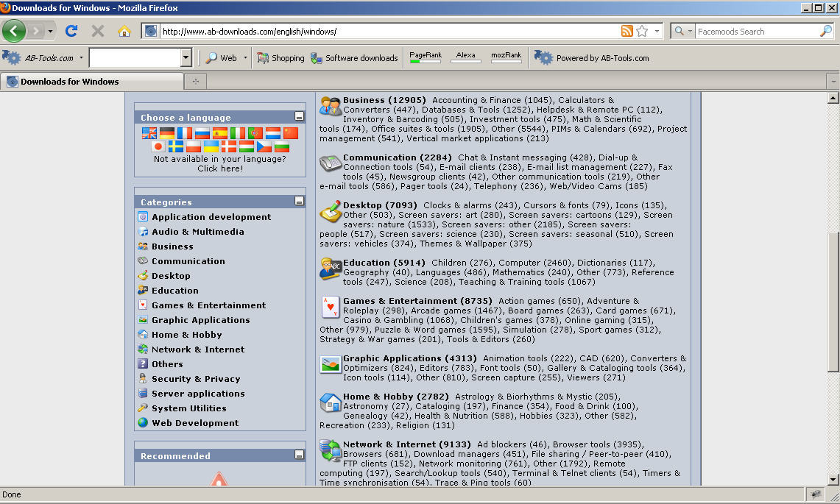Screen dimensions: 840x504
Task: Click the PageRank toolbar button
Action: point(426,57)
